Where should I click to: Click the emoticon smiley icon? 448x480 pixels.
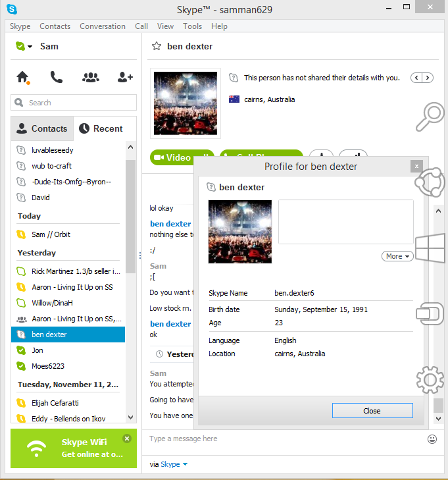tap(432, 439)
